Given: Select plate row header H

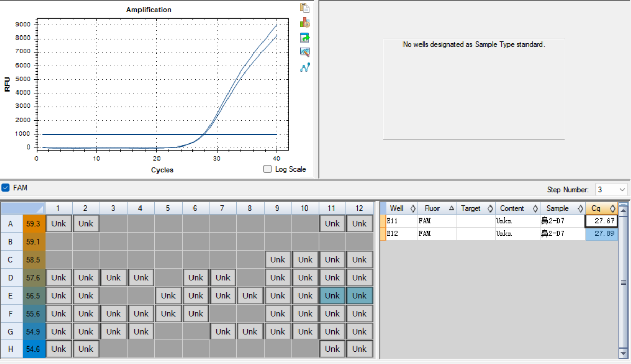Looking at the screenshot, I should coord(11,349).
